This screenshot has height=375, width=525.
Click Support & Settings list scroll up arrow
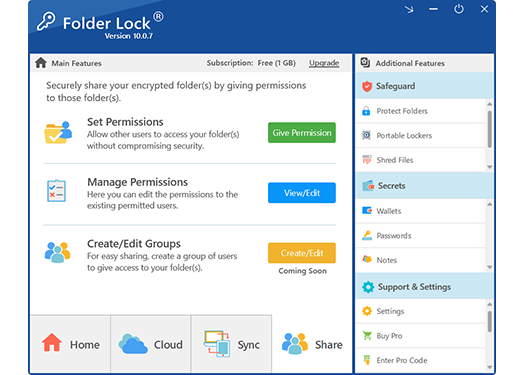point(490,304)
